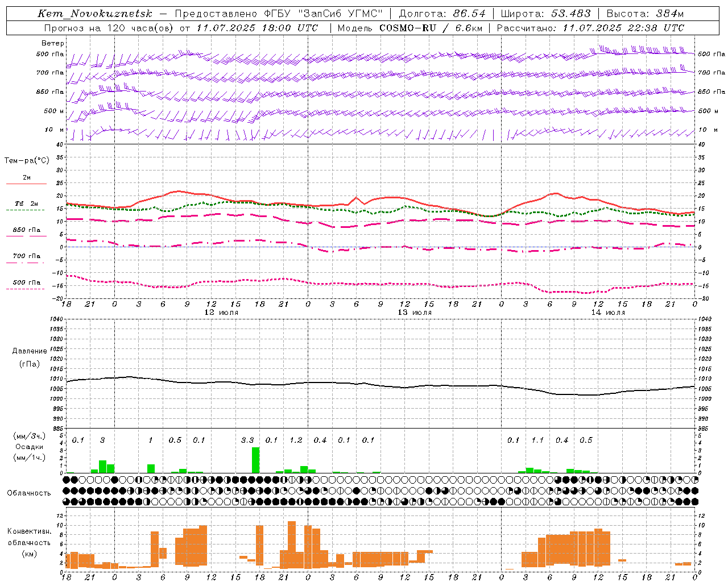Viewport: 728px width, 582px height.
Task: Click the Облачность cloudiness label
Action: (x=29, y=493)
